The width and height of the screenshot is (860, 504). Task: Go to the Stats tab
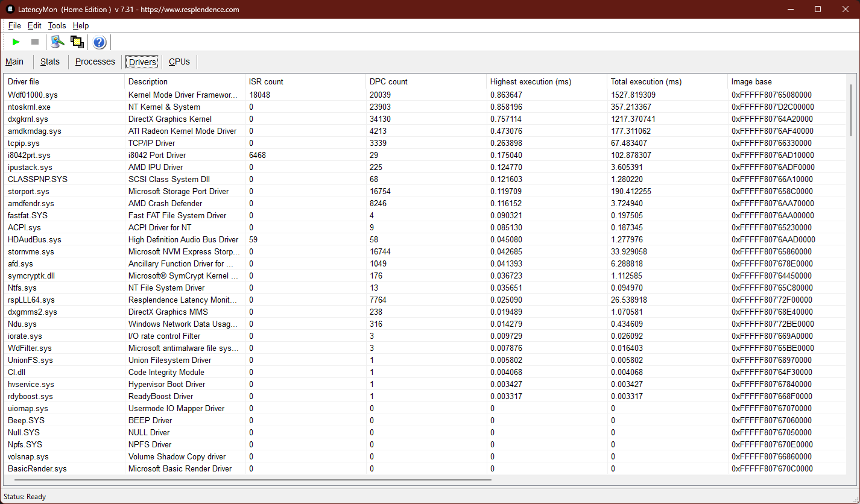(x=50, y=61)
